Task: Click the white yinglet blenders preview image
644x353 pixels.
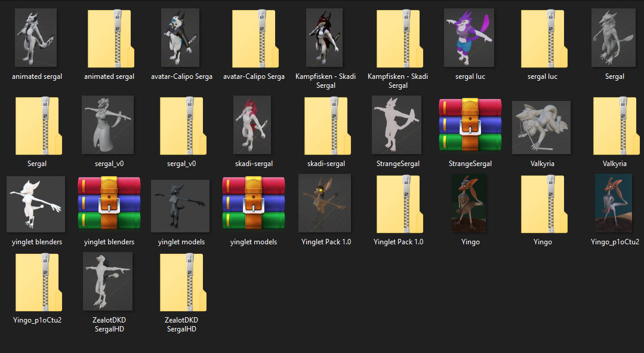Action: click(36, 204)
